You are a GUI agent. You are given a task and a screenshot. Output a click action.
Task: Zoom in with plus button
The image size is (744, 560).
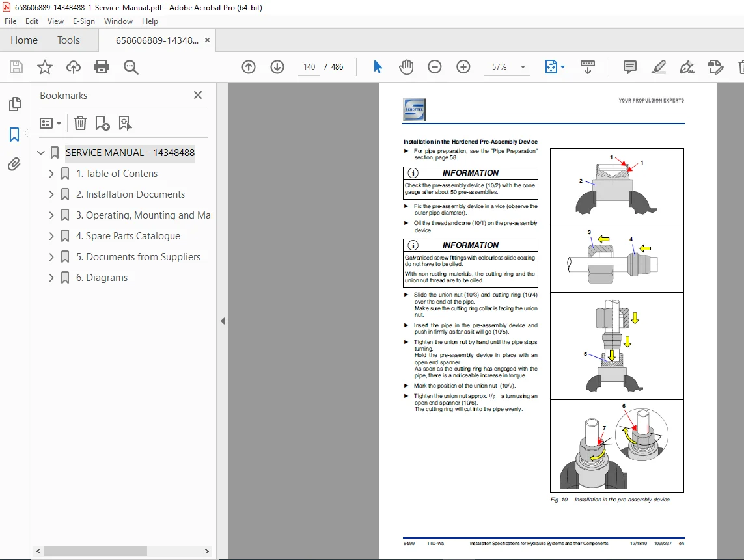[x=463, y=67]
